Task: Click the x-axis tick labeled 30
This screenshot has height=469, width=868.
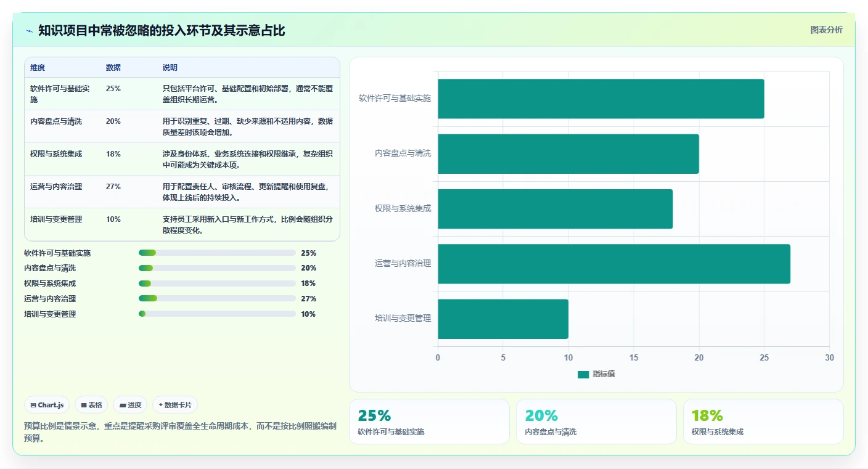Action: tap(829, 357)
